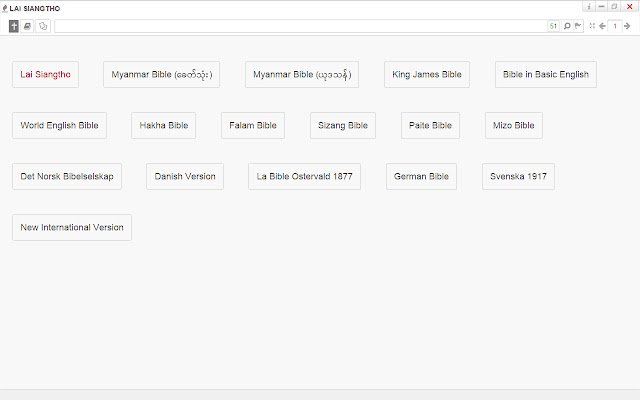
Task: Open New International Version
Action: [72, 227]
